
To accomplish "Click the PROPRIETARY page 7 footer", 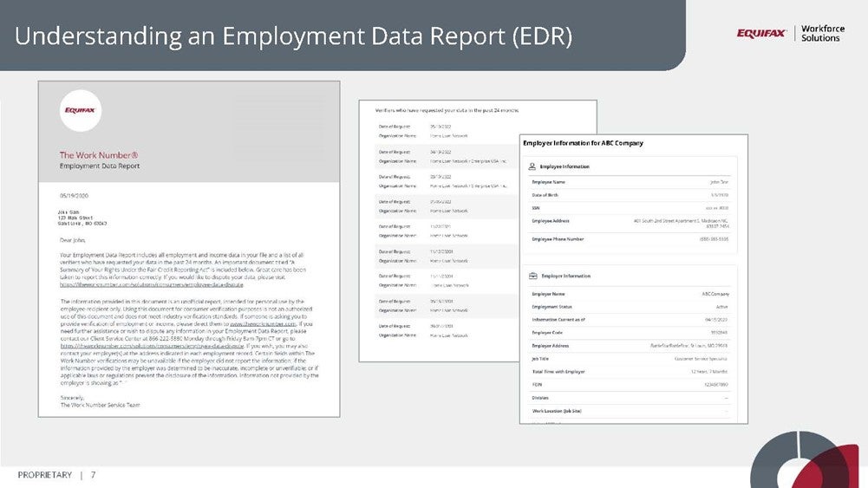I will [x=57, y=475].
